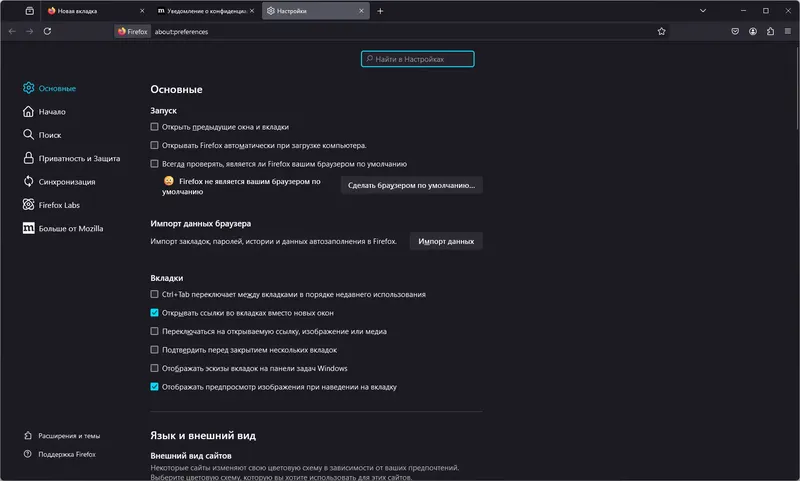Screen dimensions: 800x481
Task: Enable Открыть предыдущие окна и вкладки
Action: (x=154, y=127)
